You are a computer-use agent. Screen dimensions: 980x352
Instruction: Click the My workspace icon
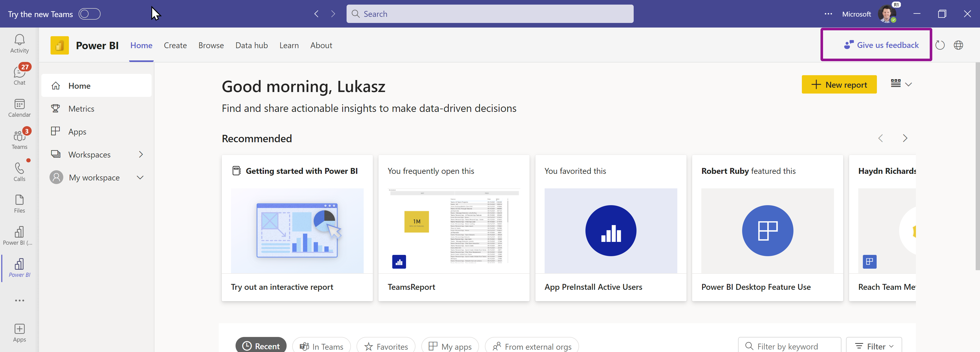pyautogui.click(x=56, y=177)
